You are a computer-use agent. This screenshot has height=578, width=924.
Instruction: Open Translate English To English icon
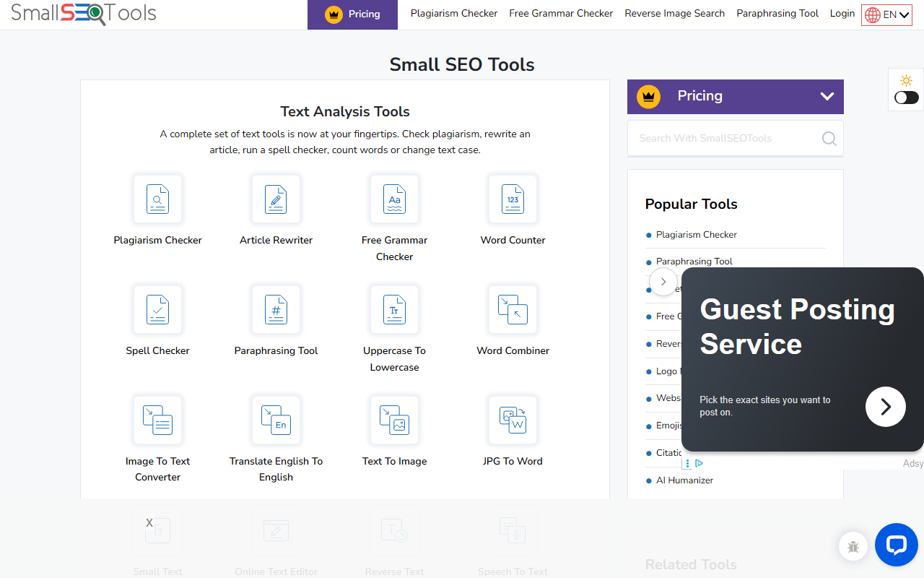point(276,420)
